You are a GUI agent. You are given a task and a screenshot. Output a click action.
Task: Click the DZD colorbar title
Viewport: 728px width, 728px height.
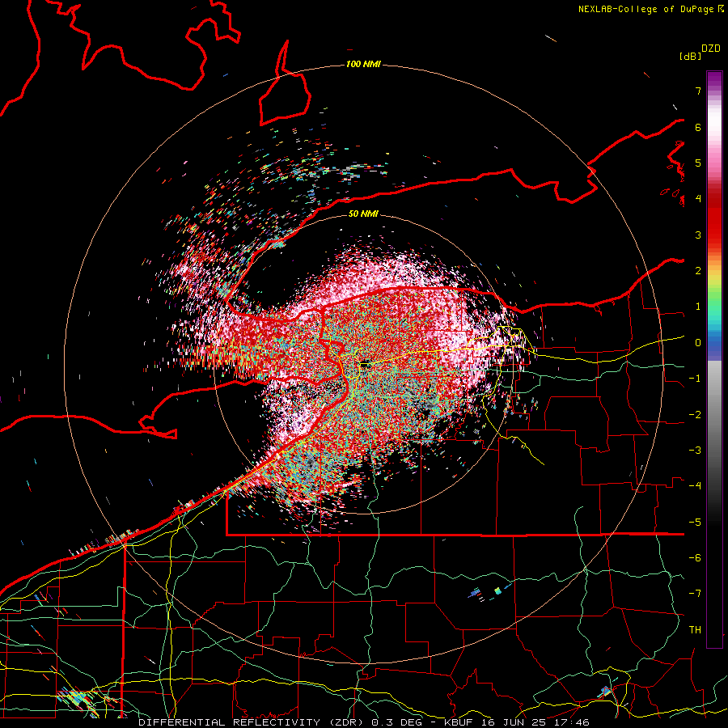pos(711,49)
